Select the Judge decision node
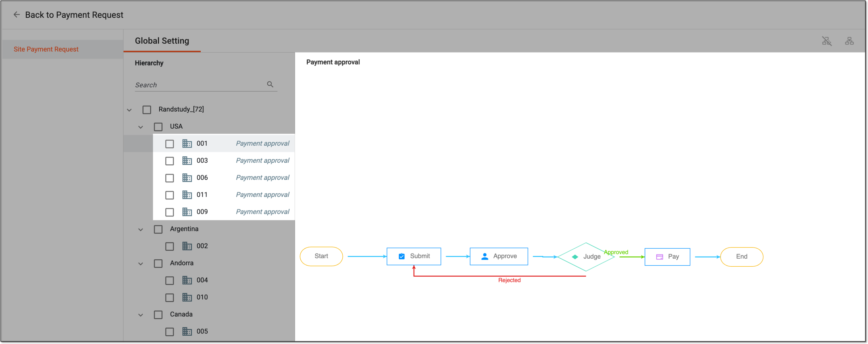Image resolution: width=868 pixels, height=344 pixels. coord(586,257)
